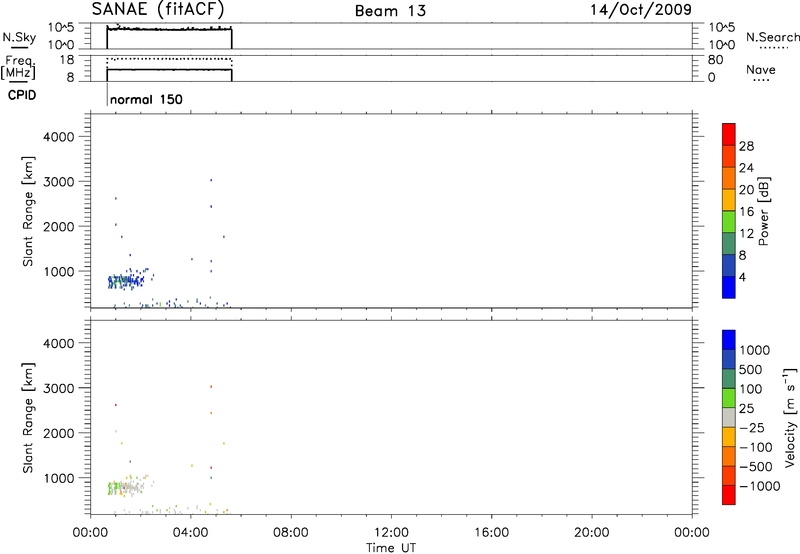Click red velocity point near 3000 km
800x554 pixels.
point(211,387)
